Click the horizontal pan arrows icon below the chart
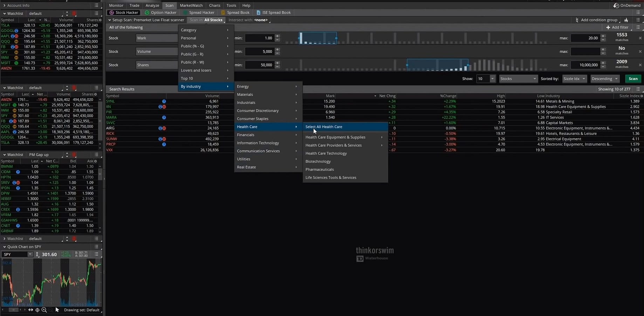This screenshot has height=316, width=644. coord(31,310)
